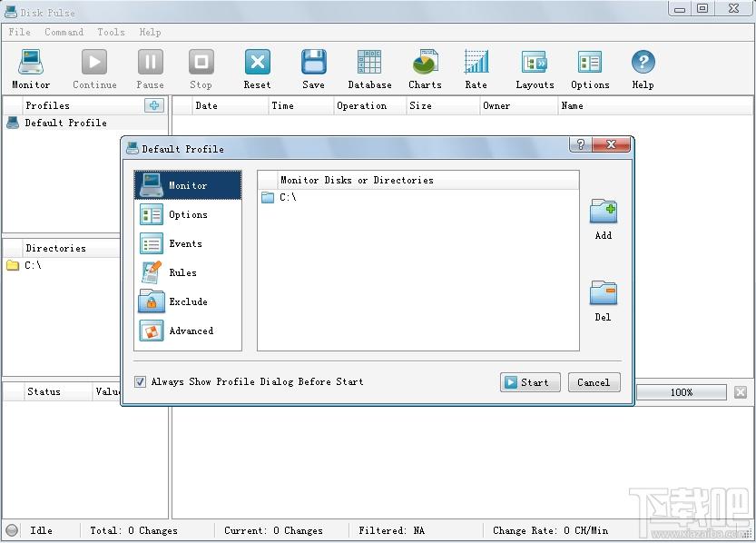
Task: Open the Help menu
Action: point(150,32)
